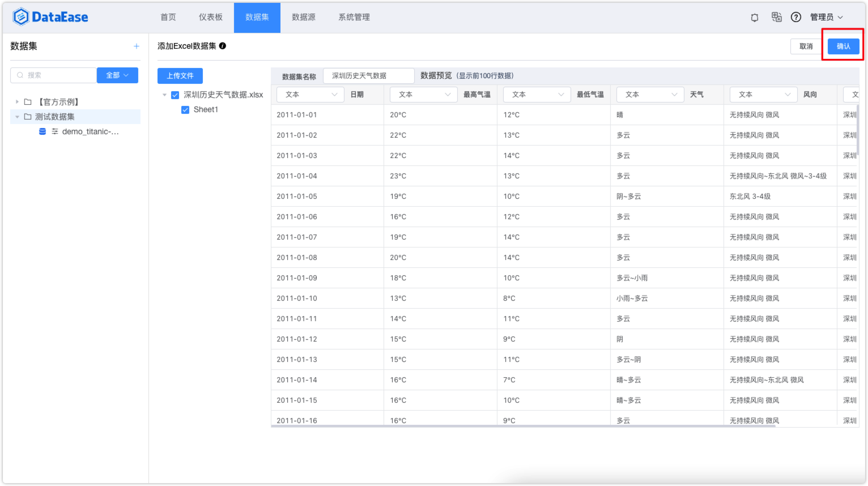868x486 pixels.
Task: Go to the 首页 tab
Action: [168, 17]
